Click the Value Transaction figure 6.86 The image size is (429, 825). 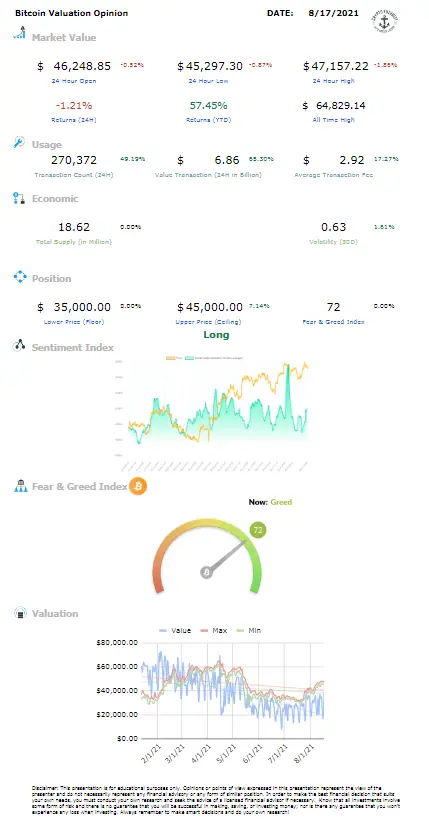(226, 160)
